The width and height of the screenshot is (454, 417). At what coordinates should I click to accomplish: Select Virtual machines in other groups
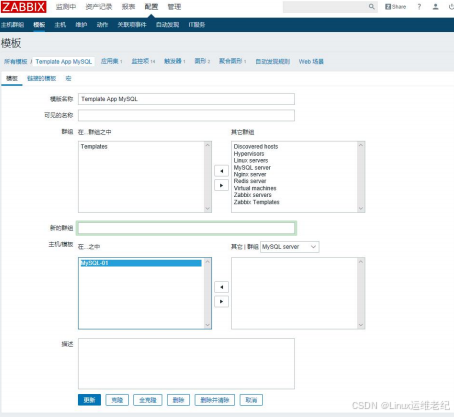pos(255,188)
